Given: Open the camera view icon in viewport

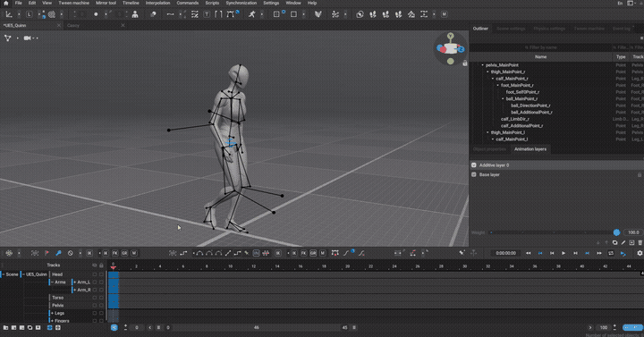Looking at the screenshot, I should (x=27, y=38).
